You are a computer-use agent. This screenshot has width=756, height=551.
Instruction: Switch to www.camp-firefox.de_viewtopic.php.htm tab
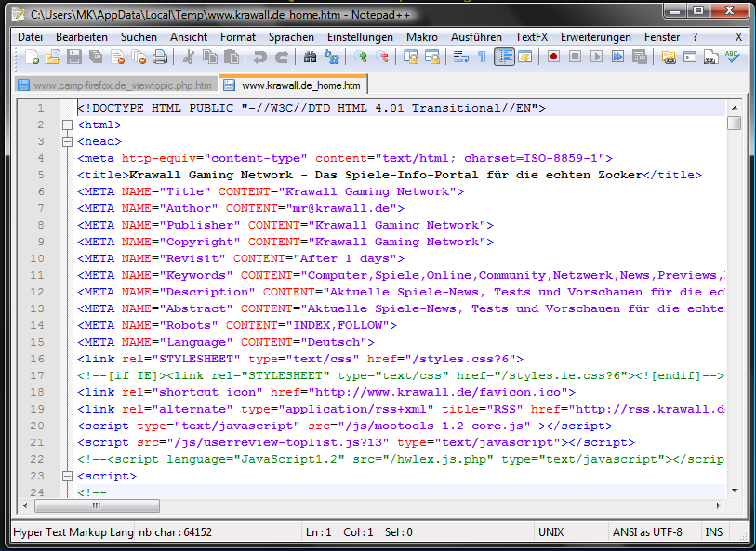[x=116, y=85]
